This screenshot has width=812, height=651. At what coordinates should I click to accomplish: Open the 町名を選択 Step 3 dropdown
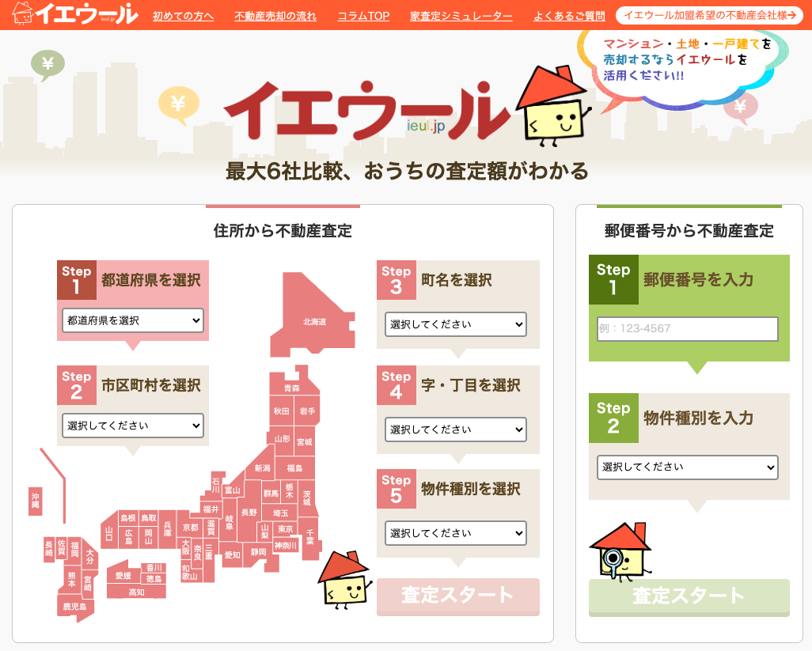coord(456,324)
